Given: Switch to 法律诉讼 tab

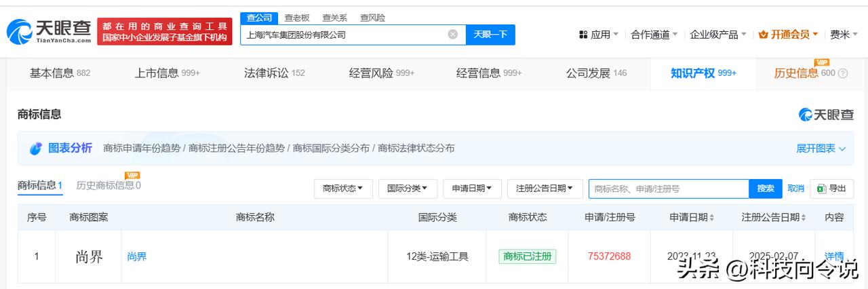Looking at the screenshot, I should [x=274, y=73].
